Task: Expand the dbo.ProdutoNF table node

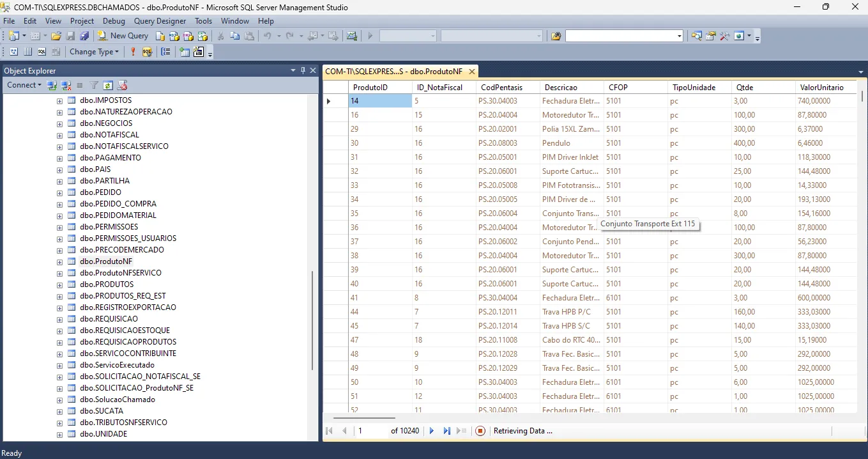Action: tap(59, 261)
